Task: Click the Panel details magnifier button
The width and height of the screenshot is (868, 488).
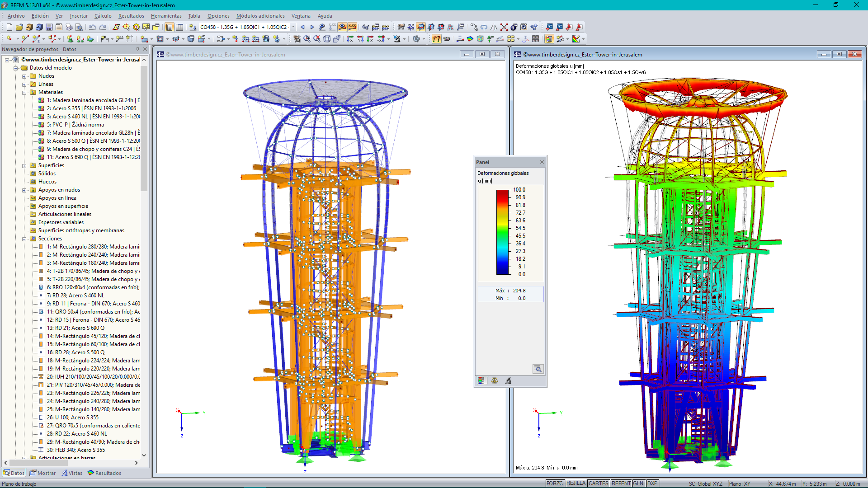Action: (538, 369)
